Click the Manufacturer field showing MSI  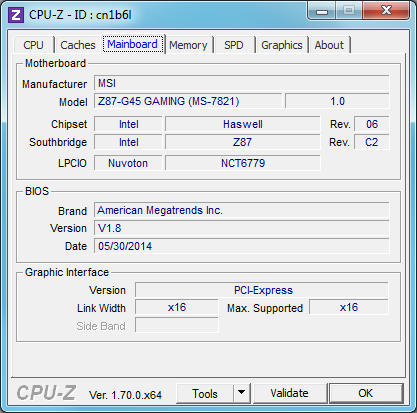click(241, 83)
